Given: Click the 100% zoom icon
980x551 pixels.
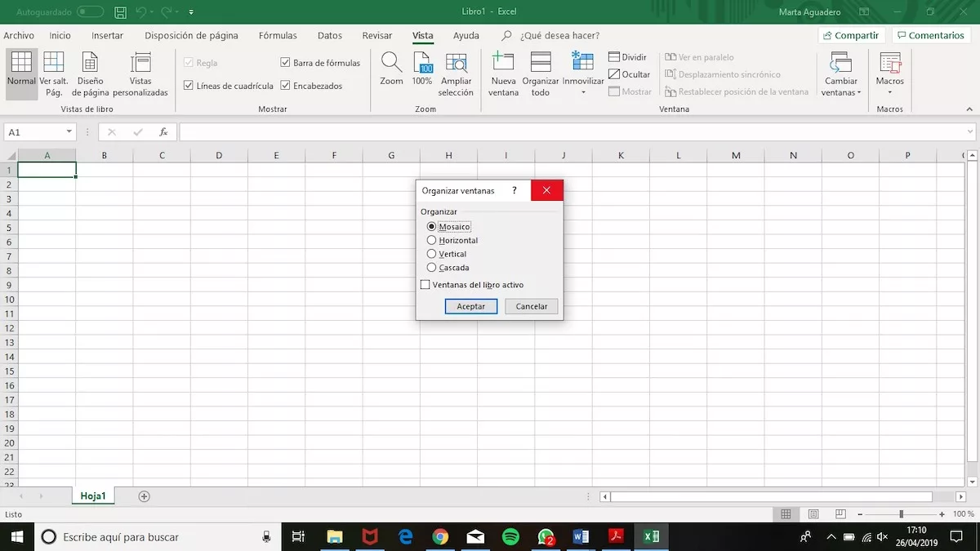Looking at the screenshot, I should click(x=422, y=64).
